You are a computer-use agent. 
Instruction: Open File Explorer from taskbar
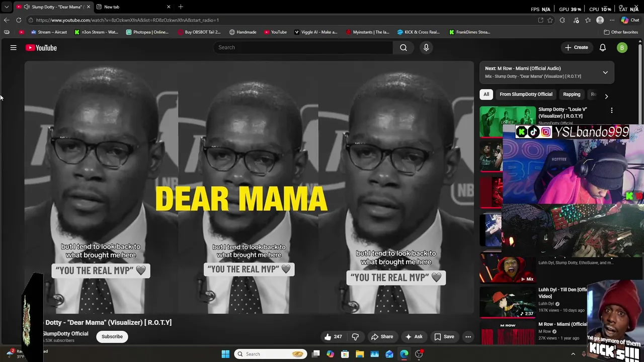tap(360, 354)
